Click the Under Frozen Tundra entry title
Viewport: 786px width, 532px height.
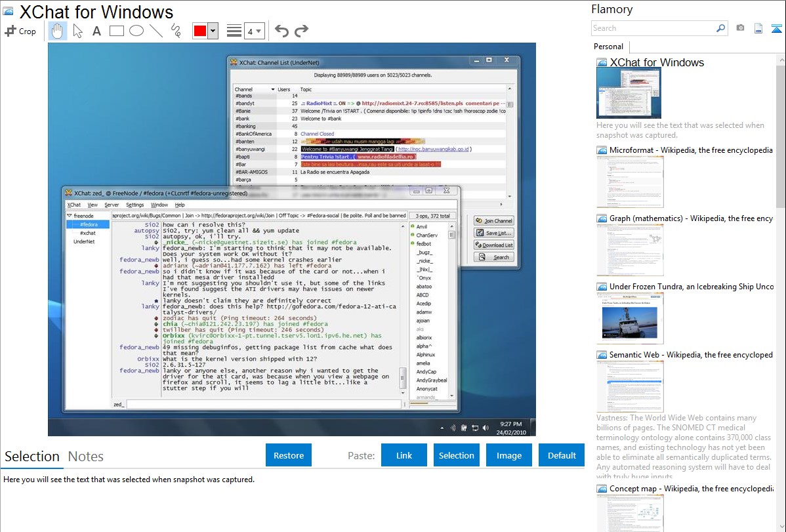[x=692, y=286]
